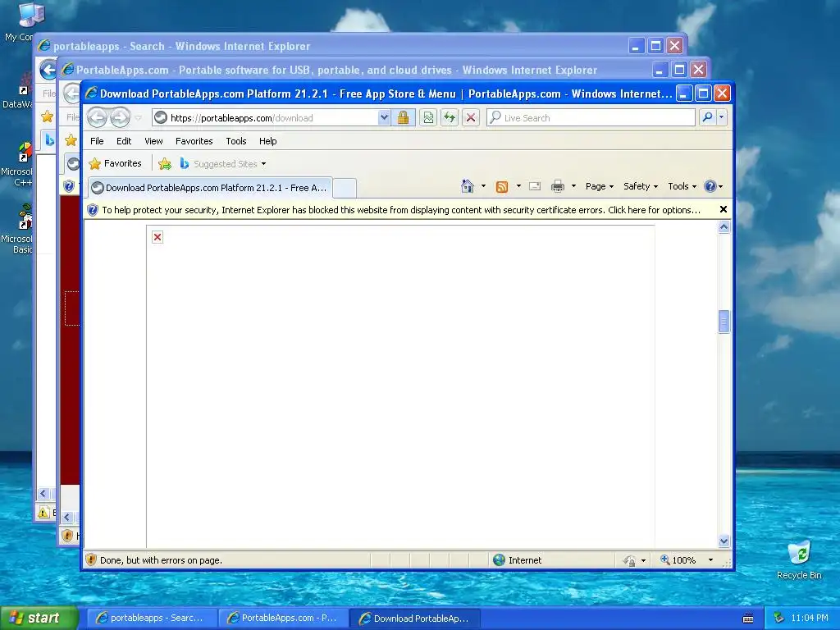
Task: Click the Print icon
Action: coord(558,186)
